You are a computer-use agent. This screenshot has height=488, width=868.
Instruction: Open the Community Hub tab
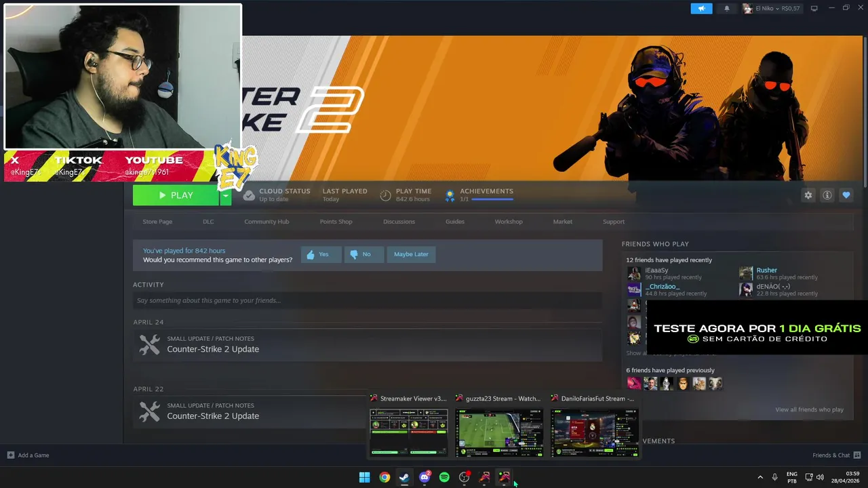click(x=267, y=222)
